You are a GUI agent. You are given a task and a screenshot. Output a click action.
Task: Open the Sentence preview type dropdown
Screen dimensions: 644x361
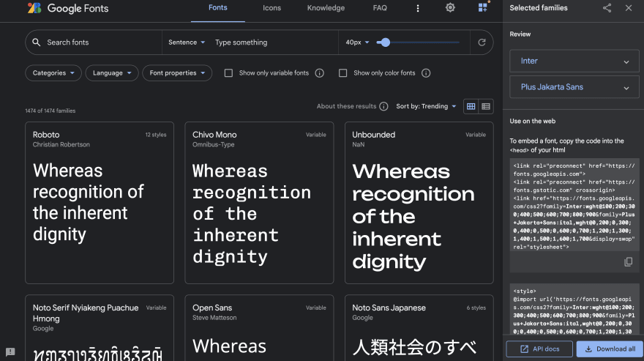tap(187, 42)
